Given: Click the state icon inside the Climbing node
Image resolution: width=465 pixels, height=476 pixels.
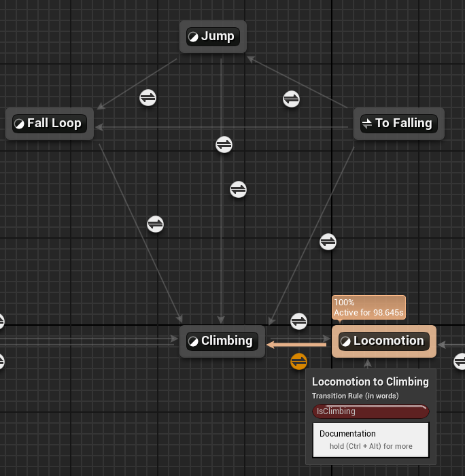Looking at the screenshot, I should coord(193,341).
